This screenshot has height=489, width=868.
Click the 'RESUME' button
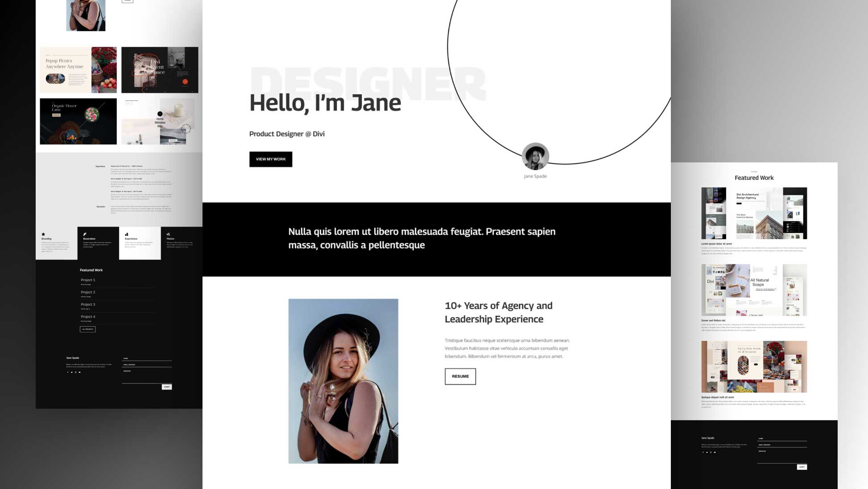(460, 376)
